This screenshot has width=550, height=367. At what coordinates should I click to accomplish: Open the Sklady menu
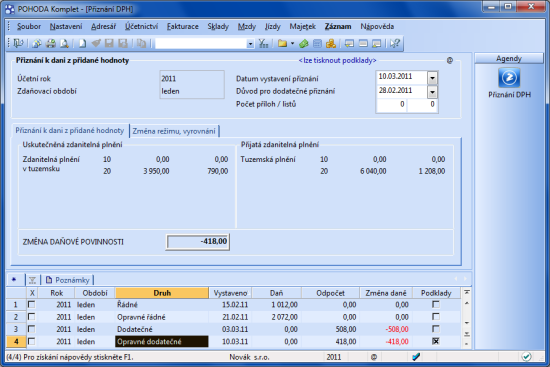[x=218, y=26]
